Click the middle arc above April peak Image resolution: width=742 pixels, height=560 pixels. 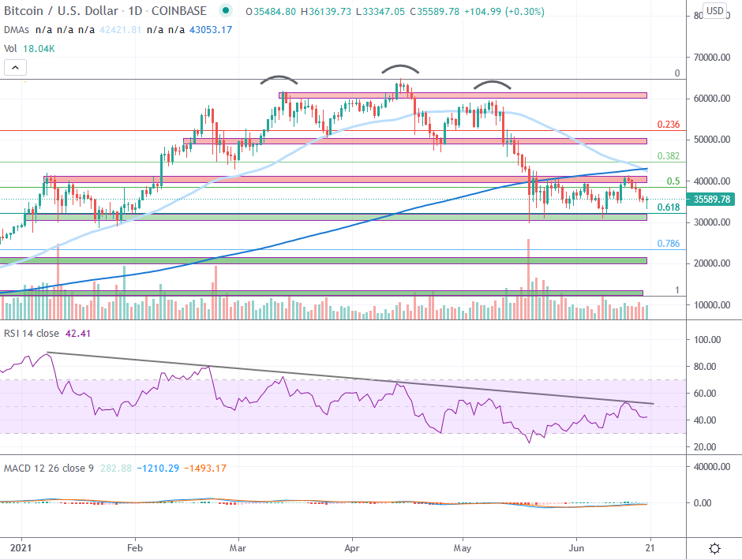400,66
